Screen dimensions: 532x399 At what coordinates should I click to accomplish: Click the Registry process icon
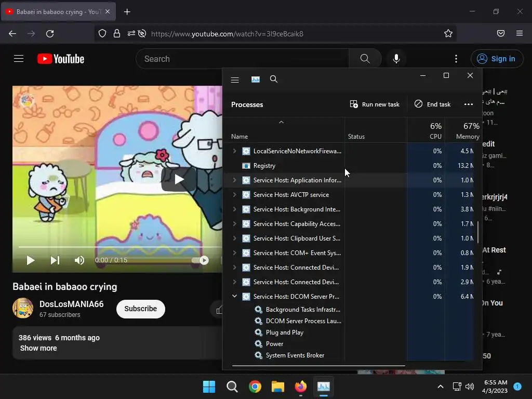click(x=246, y=166)
